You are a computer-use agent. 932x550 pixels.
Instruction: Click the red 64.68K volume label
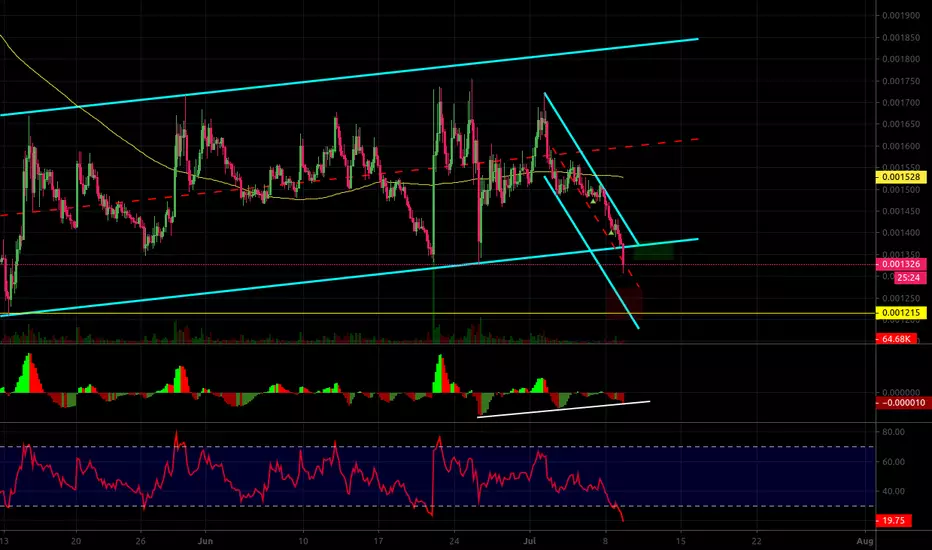pyautogui.click(x=896, y=339)
